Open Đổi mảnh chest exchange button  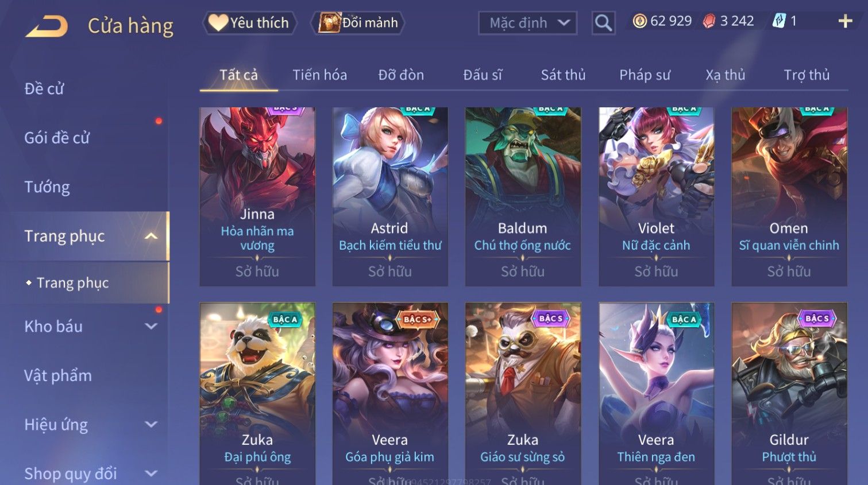(358, 23)
